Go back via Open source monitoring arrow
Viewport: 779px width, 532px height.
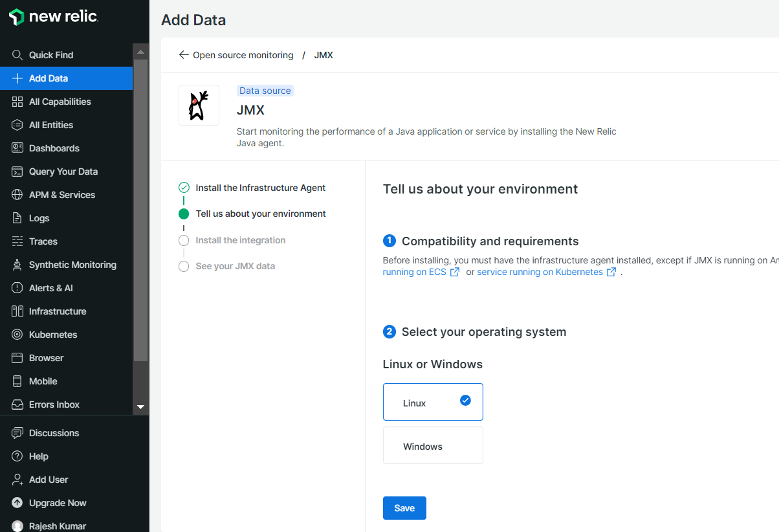pos(184,55)
